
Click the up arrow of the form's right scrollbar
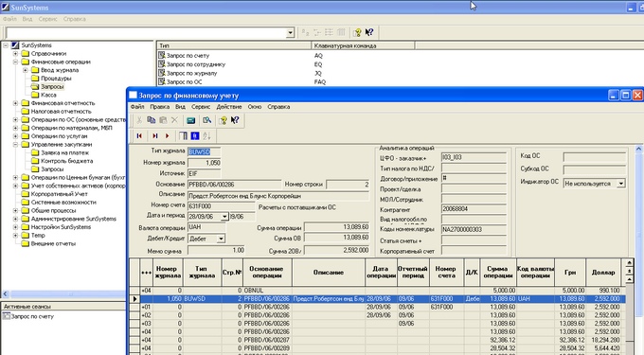[639, 150]
